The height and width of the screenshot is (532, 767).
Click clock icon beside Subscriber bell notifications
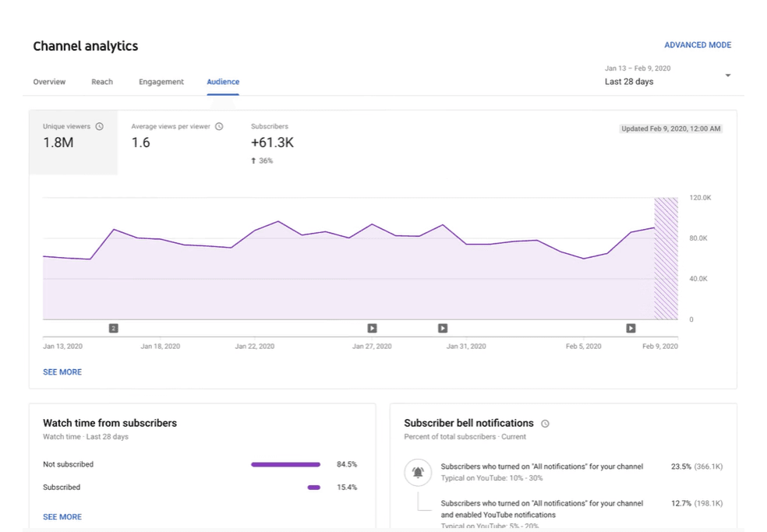click(545, 424)
